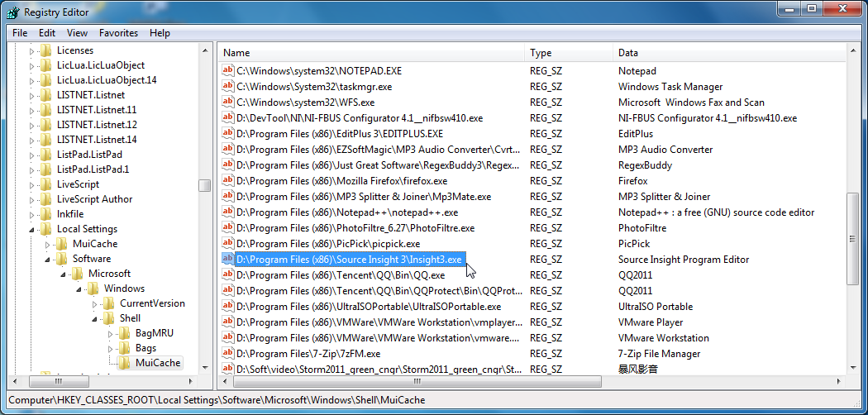This screenshot has height=415, width=868.
Task: Click the string icon of taskmgr.exe value
Action: coord(227,86)
